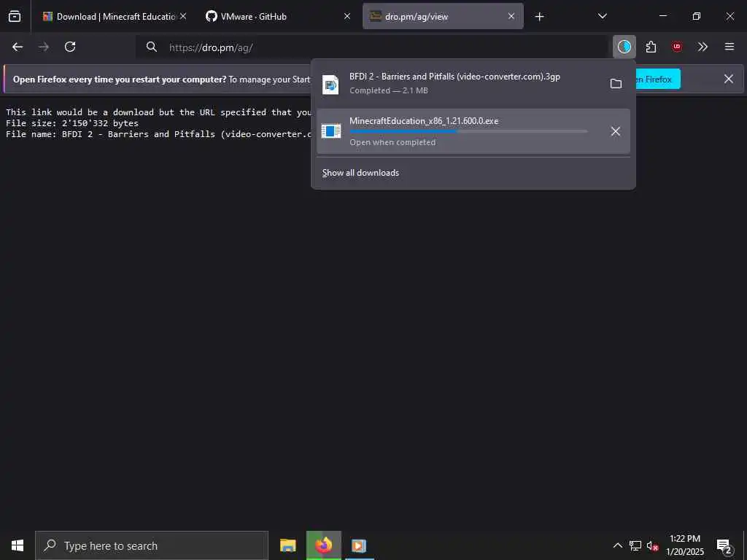Dismiss the Open Firefox startup notification bar
This screenshot has width=747, height=560.
pyautogui.click(x=729, y=79)
